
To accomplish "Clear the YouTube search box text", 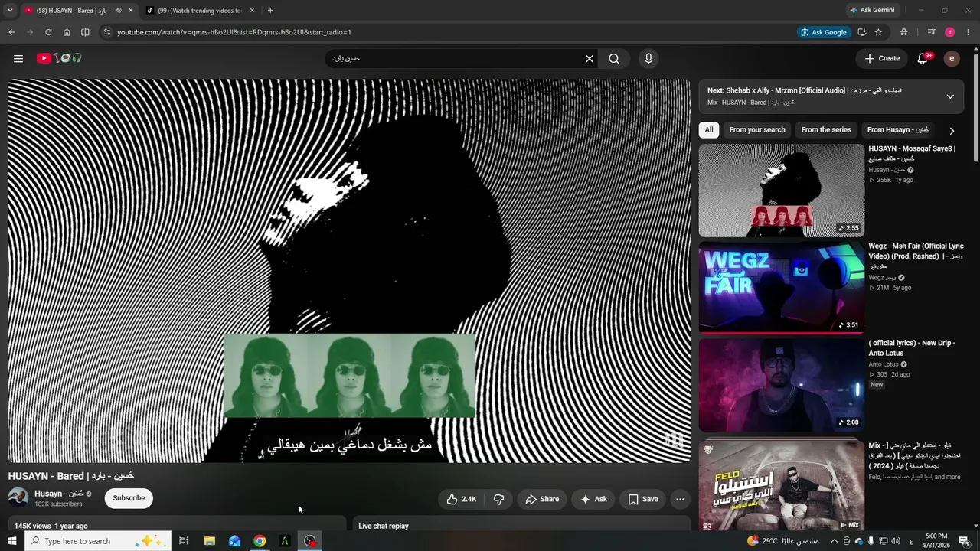I will pyautogui.click(x=590, y=58).
